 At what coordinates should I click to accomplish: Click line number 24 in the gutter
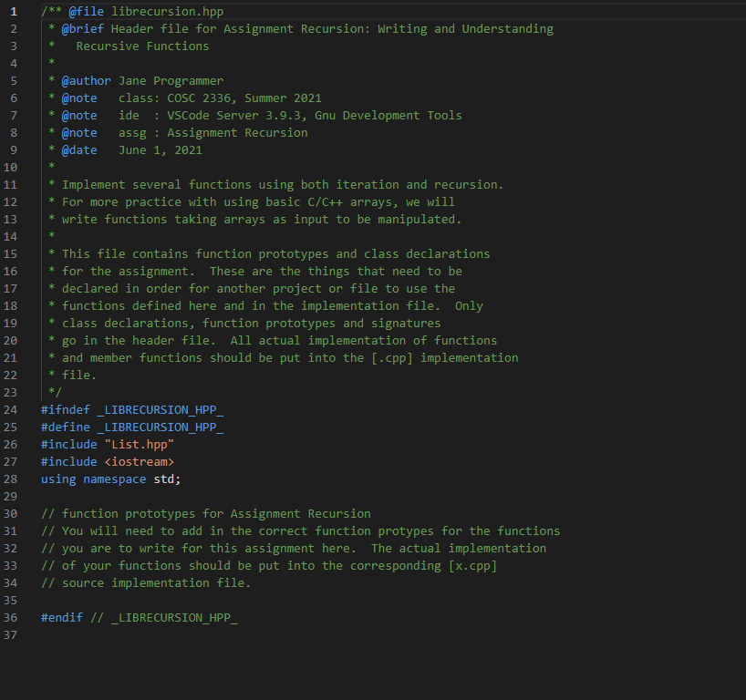10,409
